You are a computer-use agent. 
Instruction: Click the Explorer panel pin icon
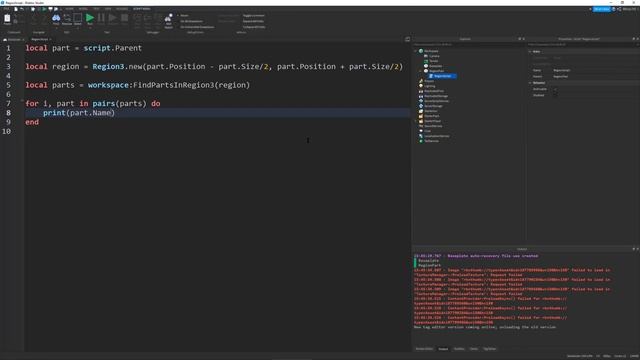(520, 39)
